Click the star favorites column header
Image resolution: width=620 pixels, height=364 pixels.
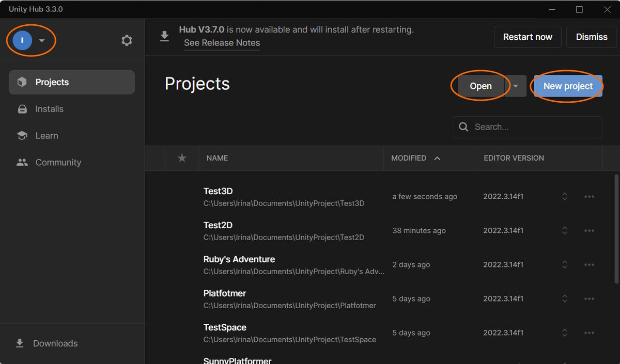pyautogui.click(x=182, y=158)
